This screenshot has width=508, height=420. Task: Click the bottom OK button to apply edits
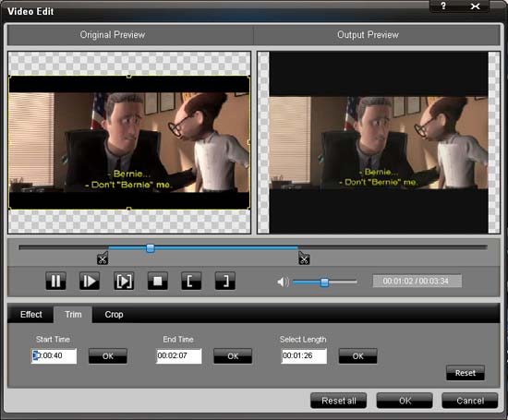pyautogui.click(x=405, y=401)
